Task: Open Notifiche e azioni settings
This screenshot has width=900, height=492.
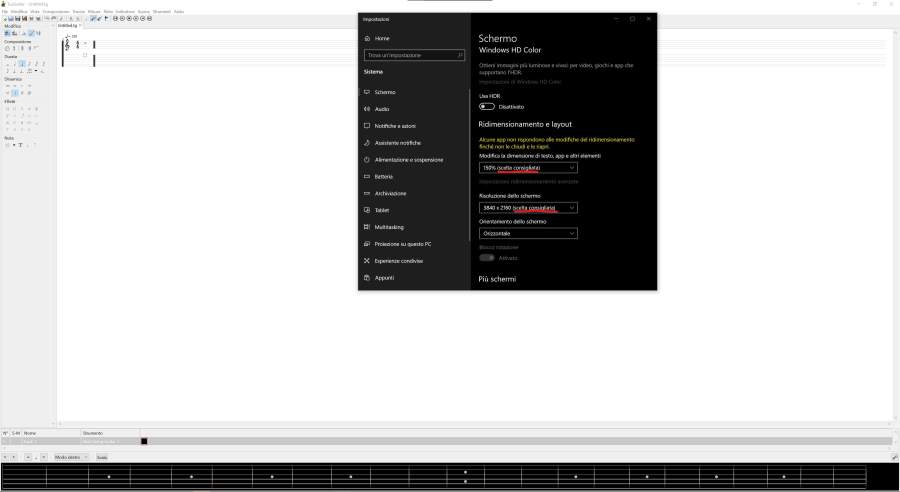Action: [x=394, y=126]
